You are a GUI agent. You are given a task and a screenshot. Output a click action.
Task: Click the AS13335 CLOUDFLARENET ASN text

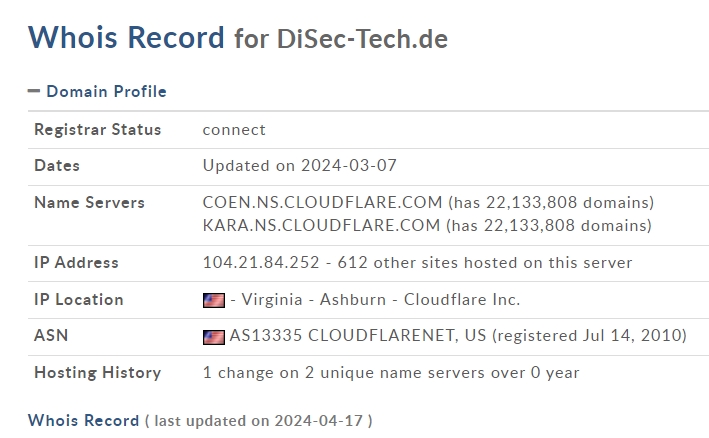tap(358, 335)
